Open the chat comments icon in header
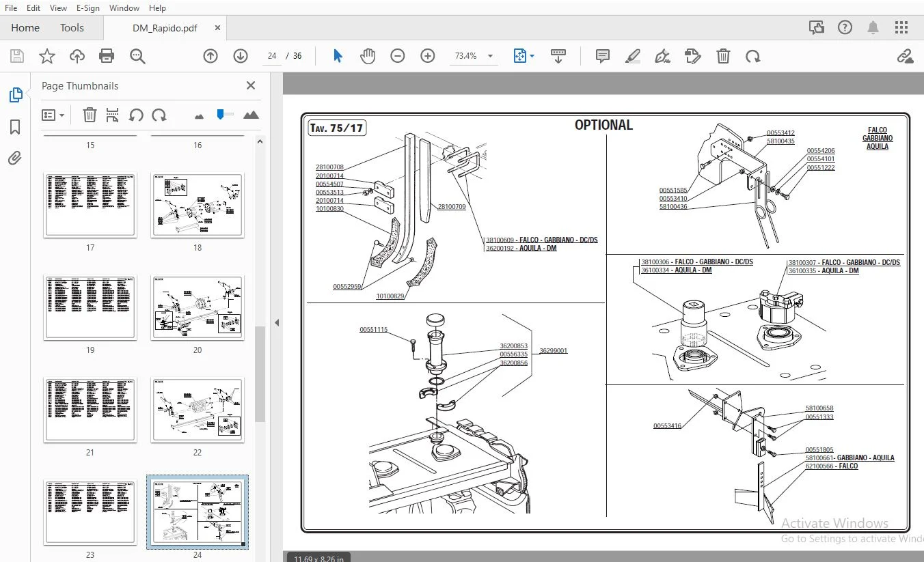The height and width of the screenshot is (562, 924). [817, 28]
